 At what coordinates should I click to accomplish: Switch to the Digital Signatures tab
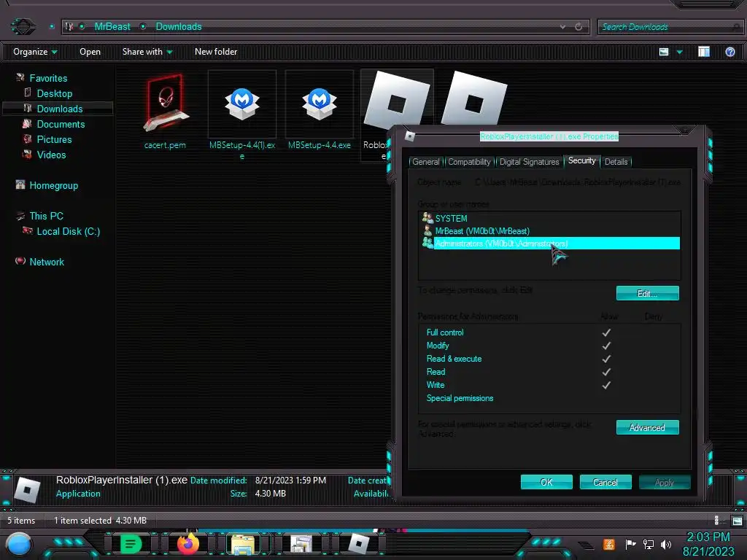coord(529,162)
